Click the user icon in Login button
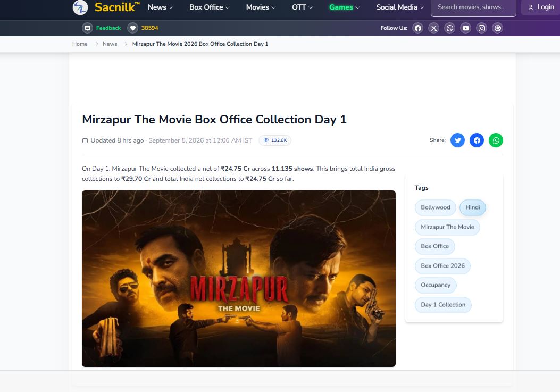560x392 pixels. [x=531, y=7]
